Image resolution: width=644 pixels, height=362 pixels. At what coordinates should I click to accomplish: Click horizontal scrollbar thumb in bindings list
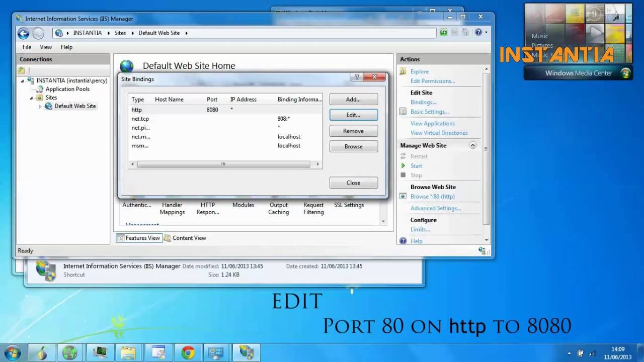coord(223,164)
